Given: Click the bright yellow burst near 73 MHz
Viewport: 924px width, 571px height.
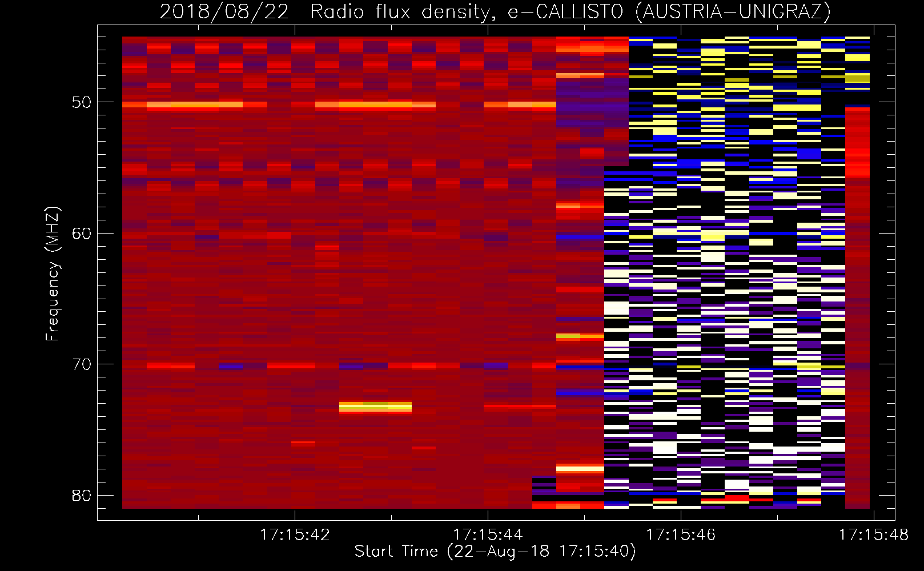Looking at the screenshot, I should point(375,407).
